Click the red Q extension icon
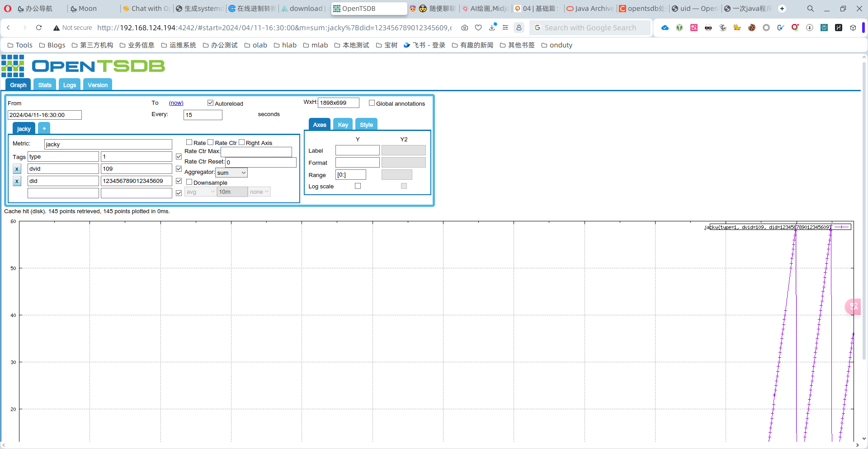868x449 pixels. click(795, 28)
